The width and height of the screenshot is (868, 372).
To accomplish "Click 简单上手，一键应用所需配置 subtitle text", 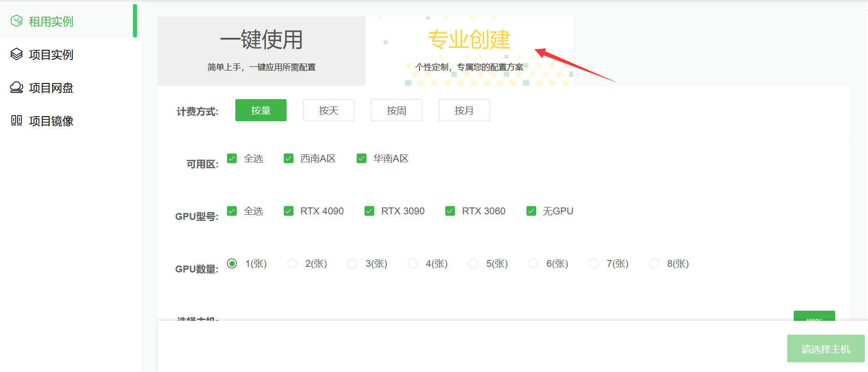I will pos(262,67).
